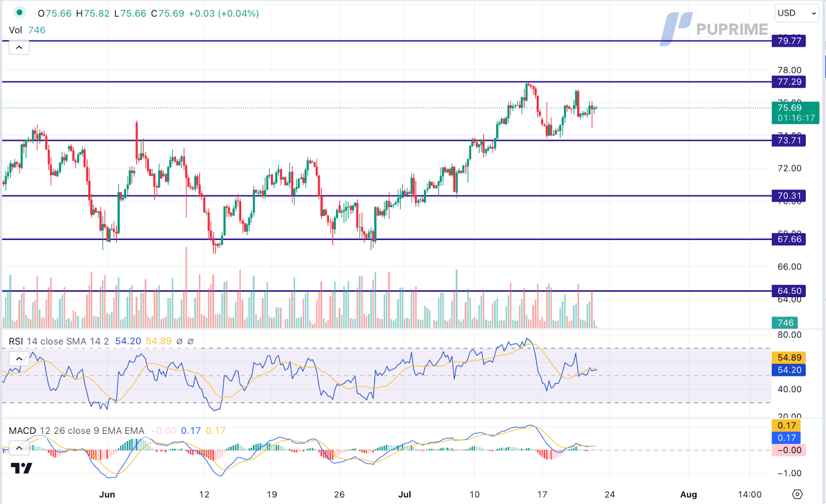Click the closing price C75.69 value
826x504 pixels.
(167, 13)
